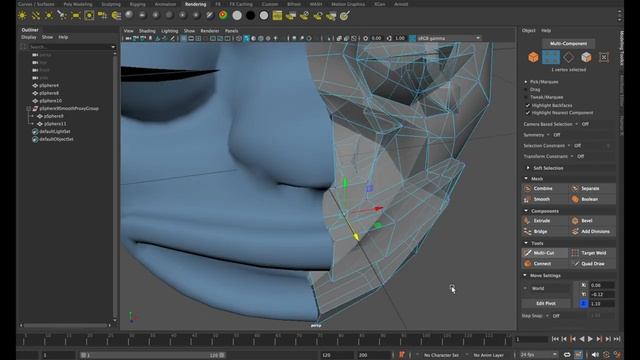Open the 24 fps frame rate dropdown
Viewport: 640px width, 360px height.
[538, 355]
